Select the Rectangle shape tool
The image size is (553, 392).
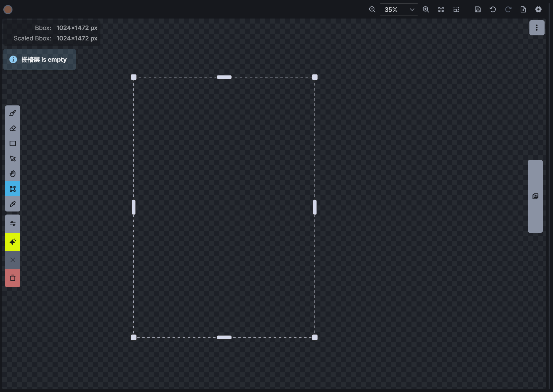13,143
